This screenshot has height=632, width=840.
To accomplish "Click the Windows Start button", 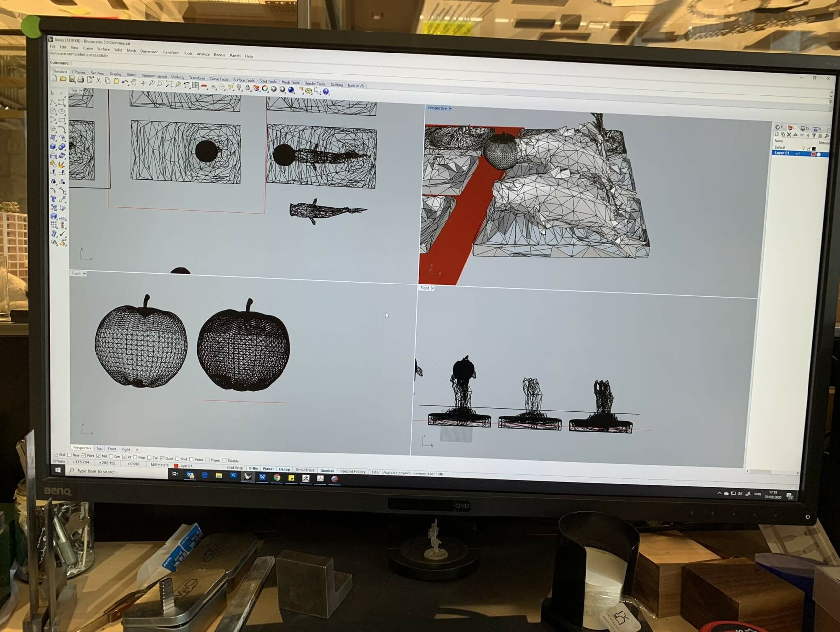I will pos(58,470).
